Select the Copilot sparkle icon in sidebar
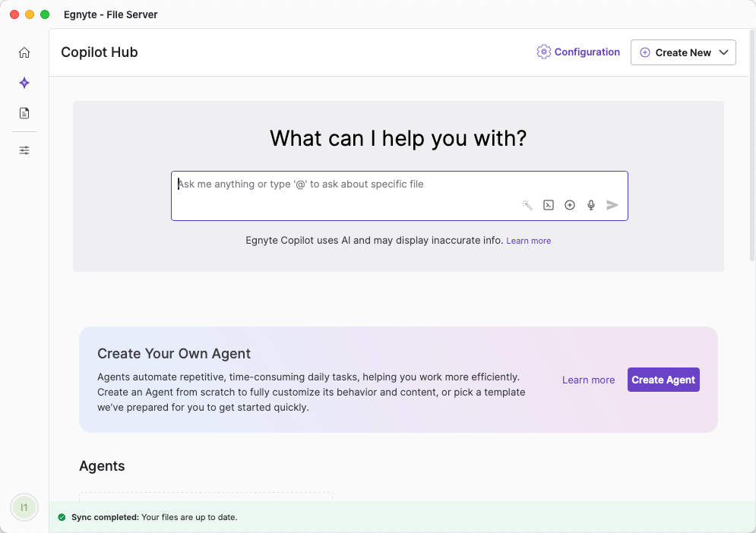 pyautogui.click(x=24, y=83)
